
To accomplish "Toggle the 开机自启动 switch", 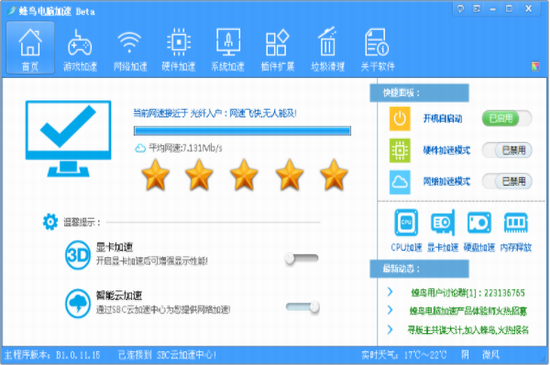I will click(507, 119).
